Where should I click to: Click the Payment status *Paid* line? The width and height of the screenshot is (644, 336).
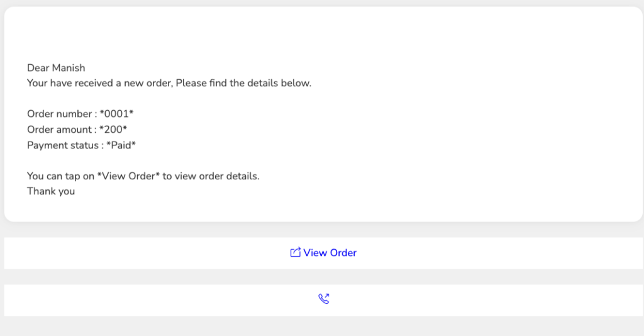pos(81,145)
